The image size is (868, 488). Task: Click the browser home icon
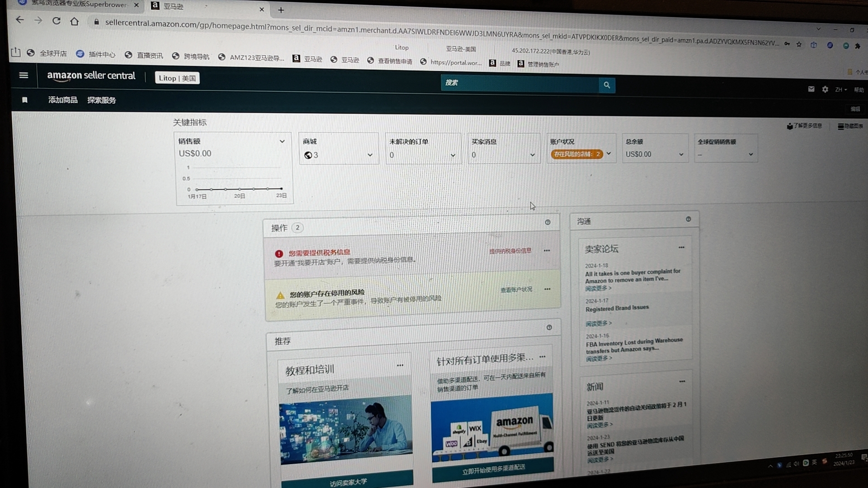point(75,21)
